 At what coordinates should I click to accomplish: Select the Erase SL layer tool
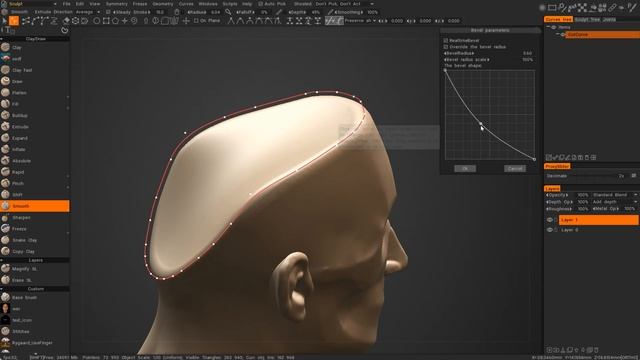(x=35, y=280)
